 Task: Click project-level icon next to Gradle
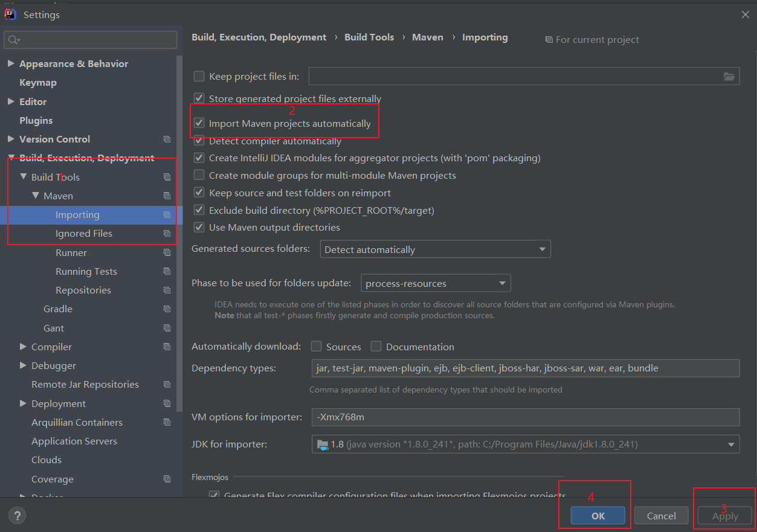(x=167, y=309)
